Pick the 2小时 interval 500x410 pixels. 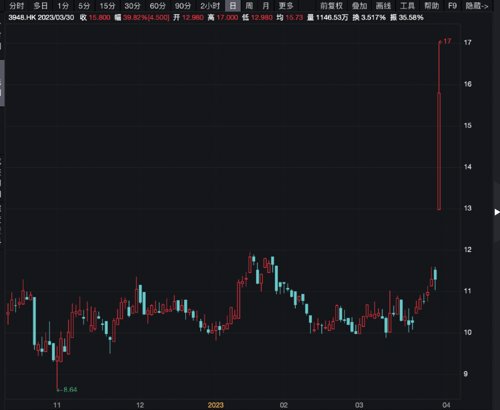[x=210, y=6]
